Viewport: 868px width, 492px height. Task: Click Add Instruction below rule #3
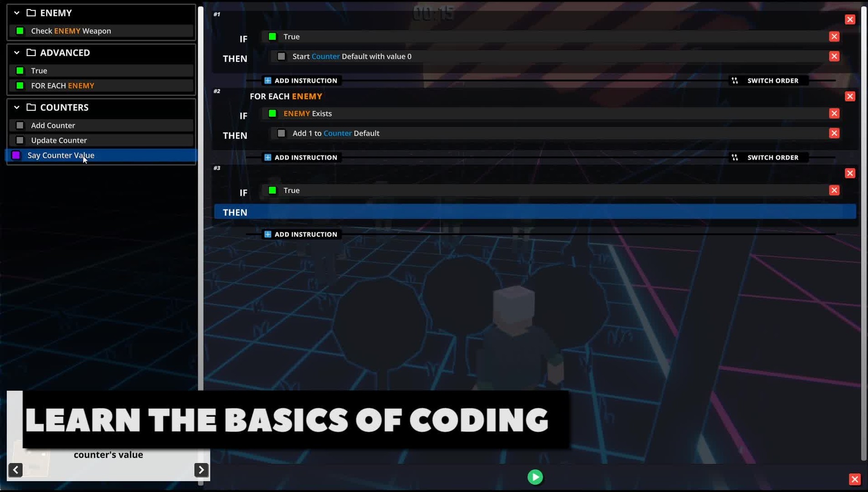(301, 234)
